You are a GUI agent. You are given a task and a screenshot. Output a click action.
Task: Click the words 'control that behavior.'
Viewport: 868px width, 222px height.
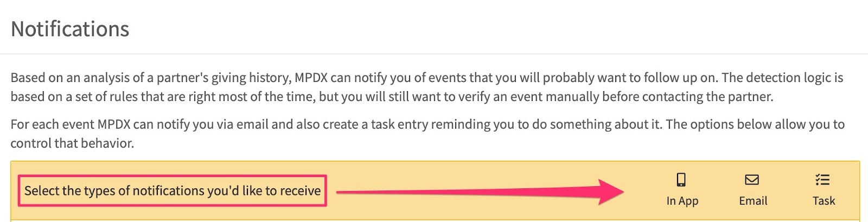coord(72,143)
